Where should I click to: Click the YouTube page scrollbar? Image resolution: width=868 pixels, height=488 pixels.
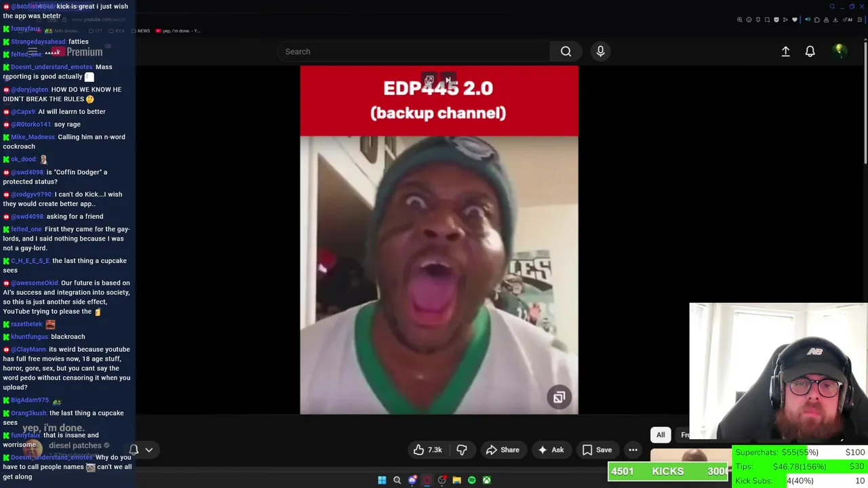click(x=865, y=102)
